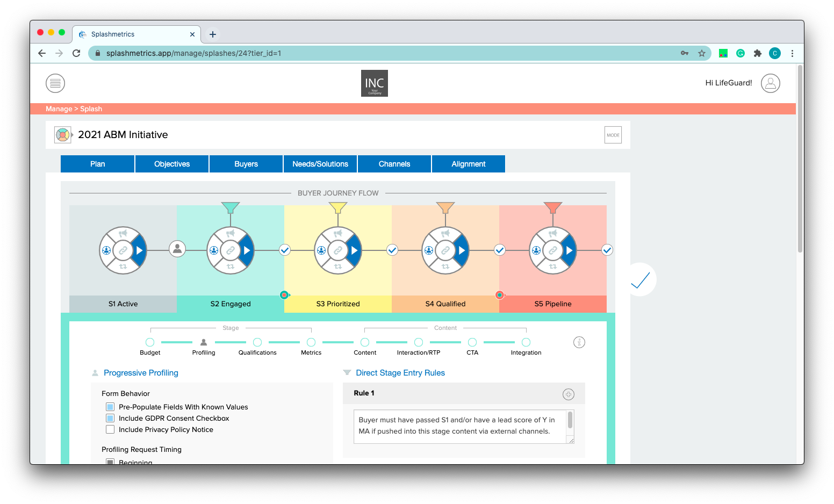834x504 pixels.
Task: Click the checkmark node after S5 Pipeline
Action: [x=607, y=250]
